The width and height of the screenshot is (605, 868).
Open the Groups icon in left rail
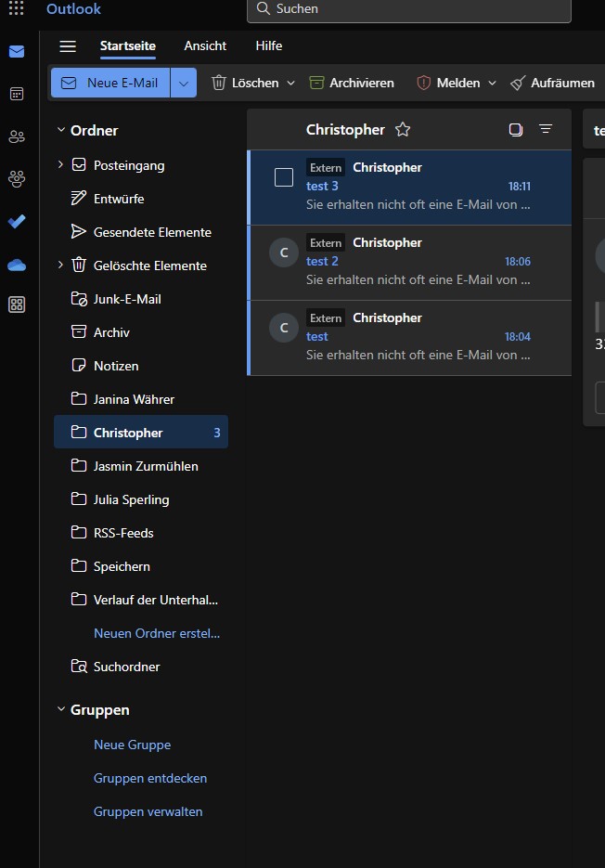[17, 178]
